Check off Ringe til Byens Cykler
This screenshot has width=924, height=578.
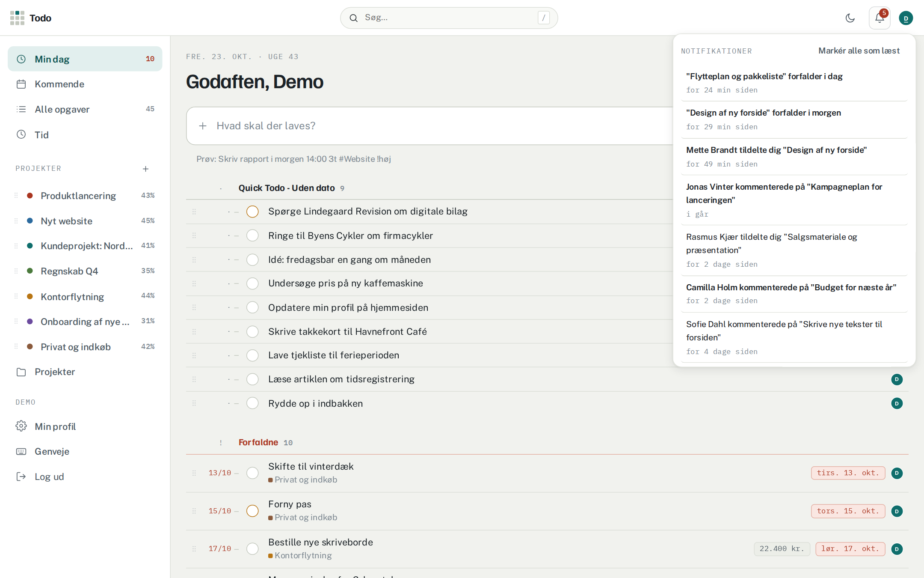tap(252, 235)
